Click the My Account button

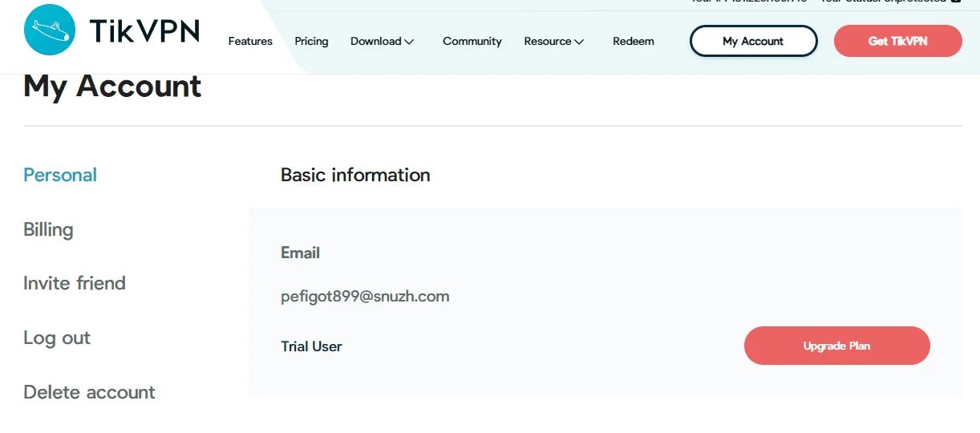pos(753,41)
